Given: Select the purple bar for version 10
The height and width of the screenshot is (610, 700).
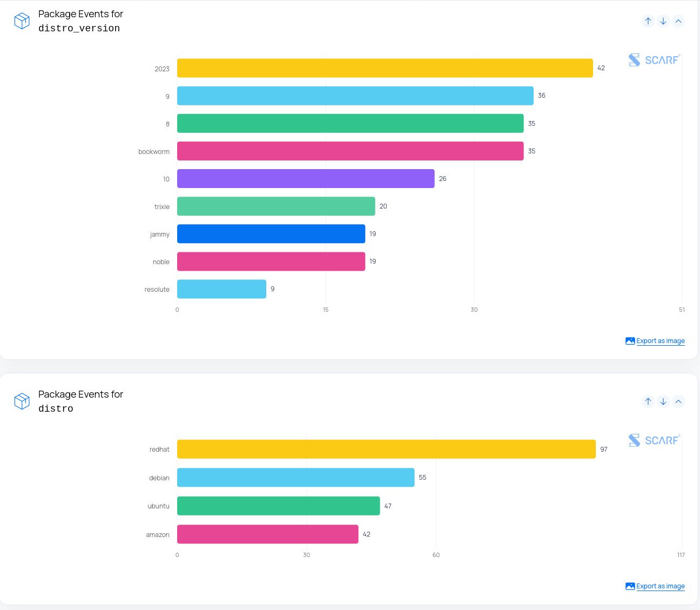Looking at the screenshot, I should pos(306,179).
